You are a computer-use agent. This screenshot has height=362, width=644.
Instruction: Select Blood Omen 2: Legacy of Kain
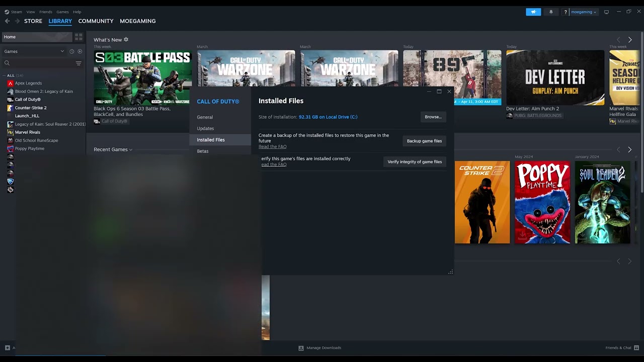tap(44, 92)
